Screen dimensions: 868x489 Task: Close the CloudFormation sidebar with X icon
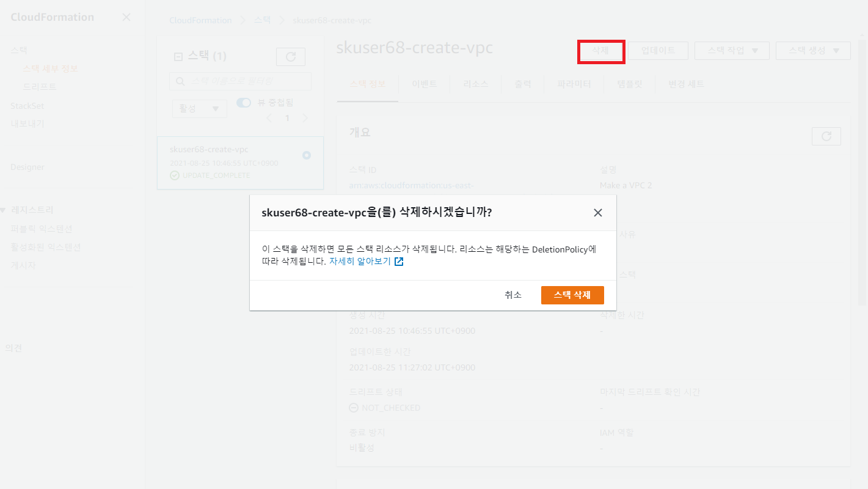pos(126,17)
